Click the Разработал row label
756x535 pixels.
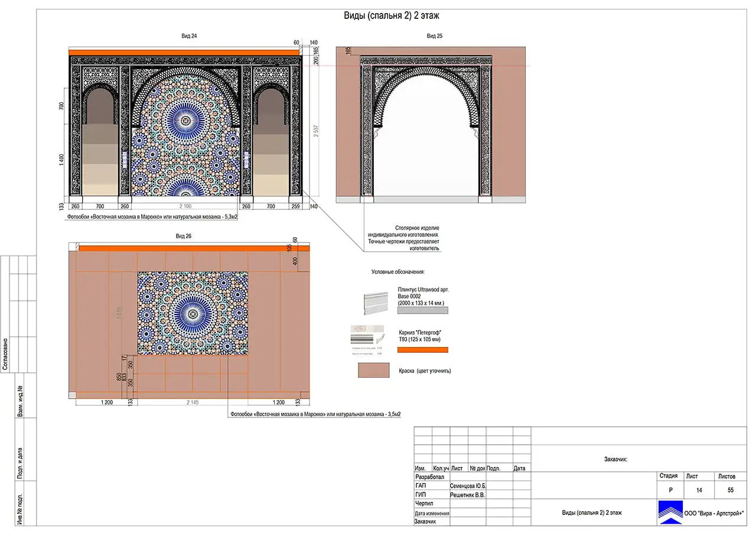(429, 476)
